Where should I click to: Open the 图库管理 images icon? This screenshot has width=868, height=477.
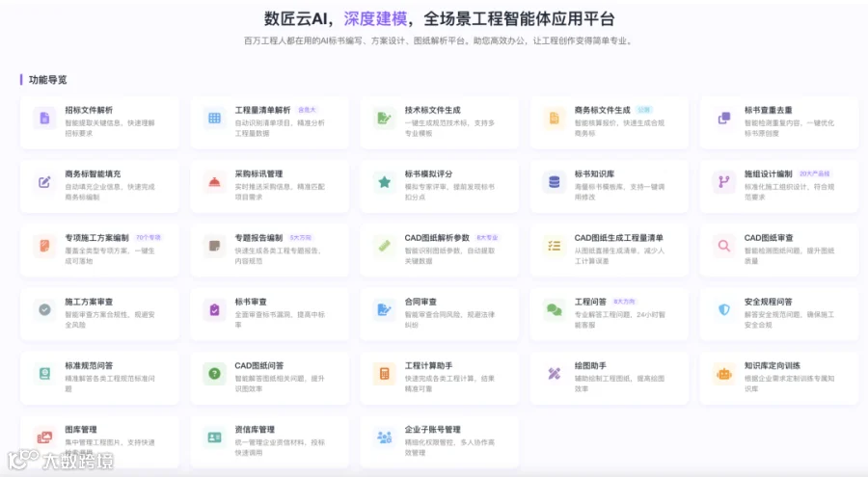(44, 437)
